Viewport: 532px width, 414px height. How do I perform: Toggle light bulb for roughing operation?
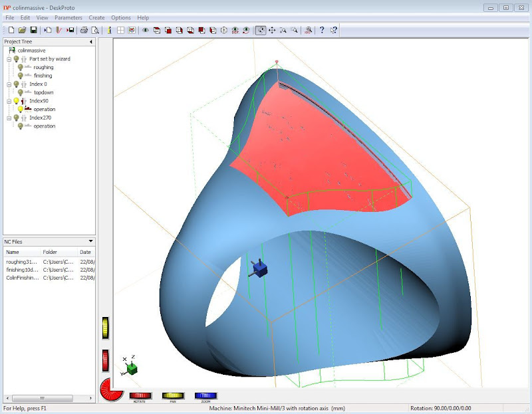[21, 67]
